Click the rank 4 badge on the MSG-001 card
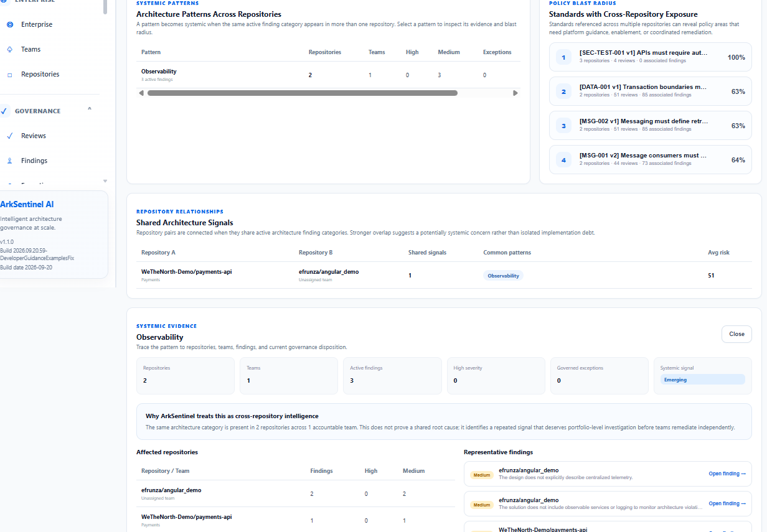The height and width of the screenshot is (532, 767). [x=563, y=160]
